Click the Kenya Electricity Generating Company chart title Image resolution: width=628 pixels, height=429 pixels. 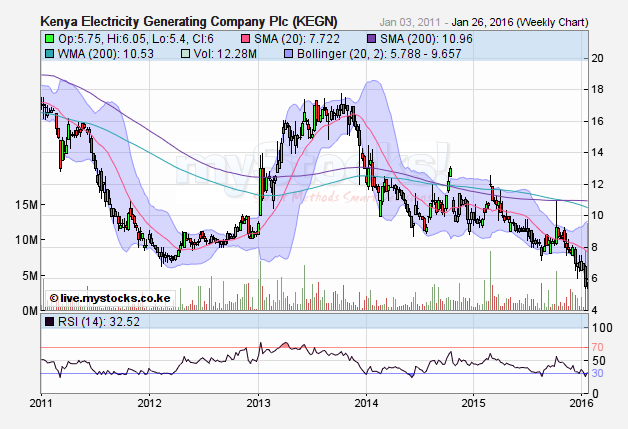[189, 20]
